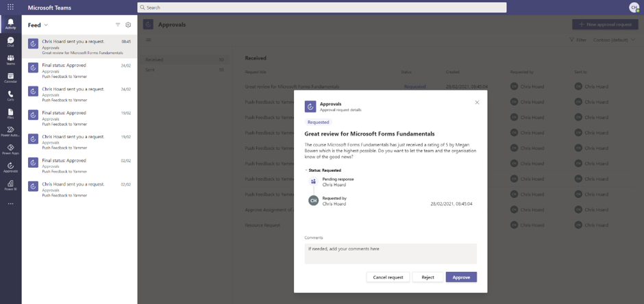Click the Request title column header
The width and height of the screenshot is (644, 304).
pos(256,72)
